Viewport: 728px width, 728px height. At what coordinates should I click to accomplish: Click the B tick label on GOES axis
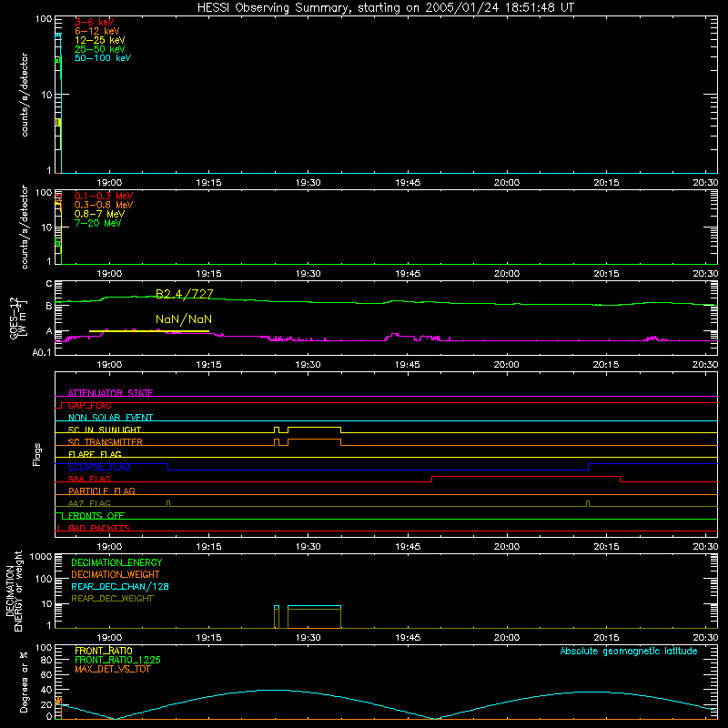(x=49, y=306)
